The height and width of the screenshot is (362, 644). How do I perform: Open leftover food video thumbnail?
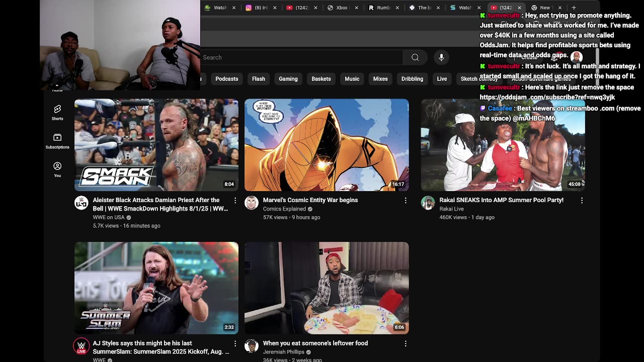point(327,288)
